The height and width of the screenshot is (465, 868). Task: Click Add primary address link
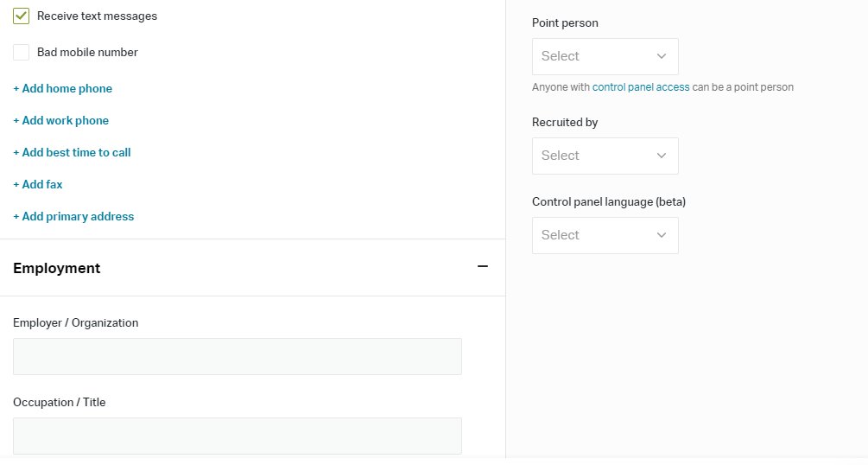point(73,216)
